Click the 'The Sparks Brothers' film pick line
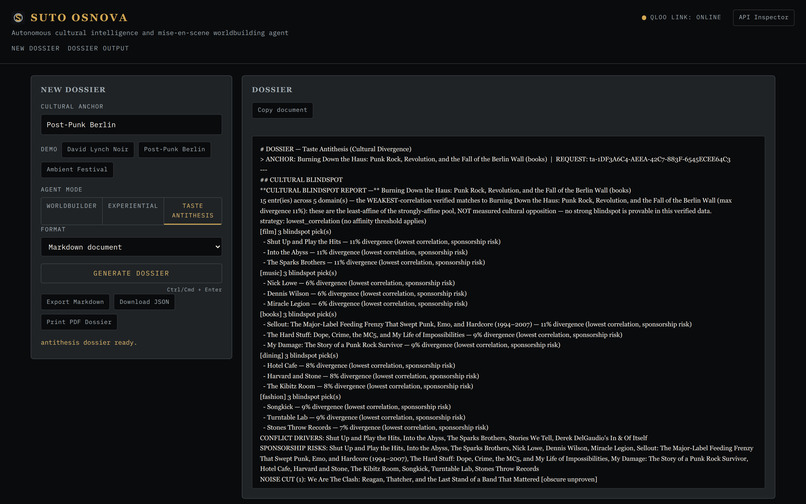806x504 pixels. click(x=376, y=262)
